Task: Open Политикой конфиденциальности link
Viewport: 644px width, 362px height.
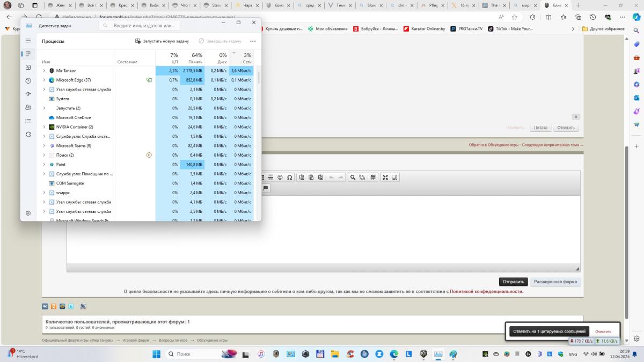Action: 486,291
